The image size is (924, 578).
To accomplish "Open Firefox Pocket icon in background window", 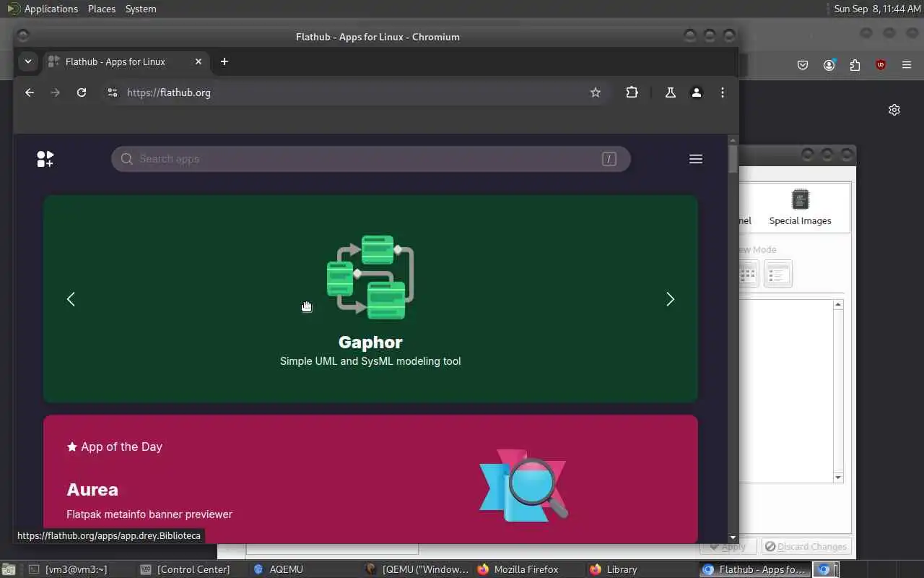I will click(x=803, y=65).
